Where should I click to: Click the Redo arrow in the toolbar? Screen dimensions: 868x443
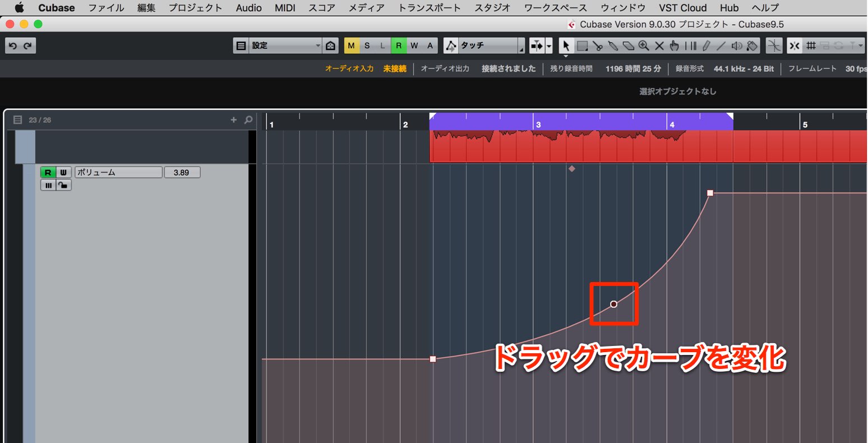click(x=27, y=46)
